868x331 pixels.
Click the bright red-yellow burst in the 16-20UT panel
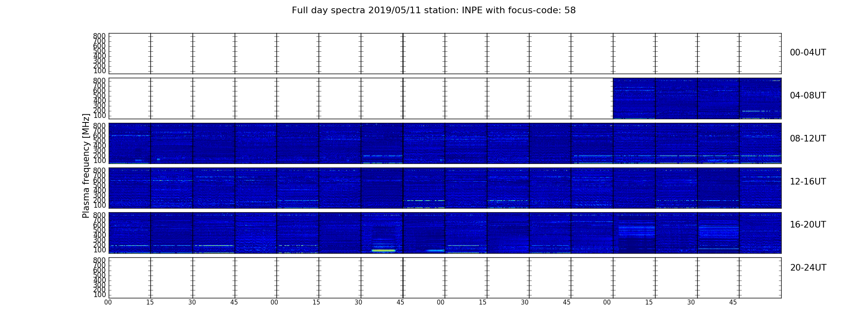coord(384,250)
